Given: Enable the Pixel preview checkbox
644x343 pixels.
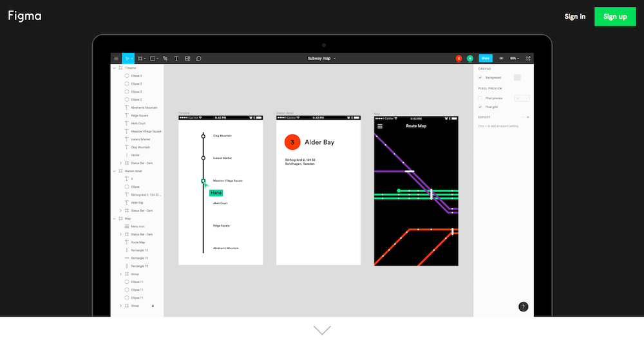Looking at the screenshot, I should click(x=480, y=98).
